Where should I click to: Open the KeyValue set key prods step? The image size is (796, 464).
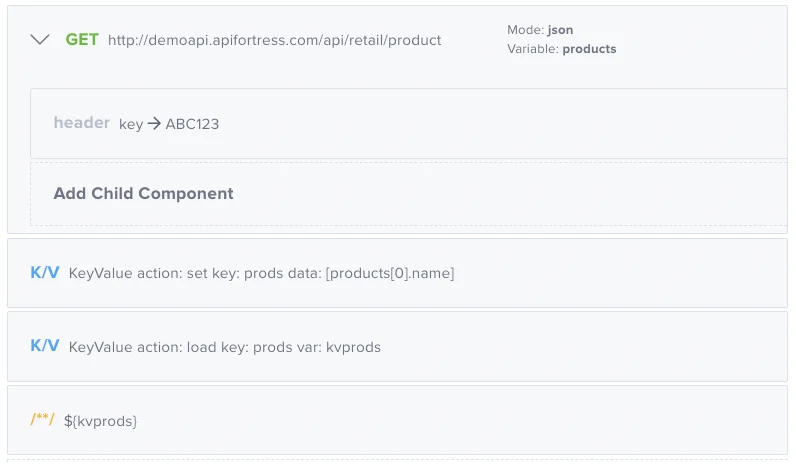click(x=261, y=273)
